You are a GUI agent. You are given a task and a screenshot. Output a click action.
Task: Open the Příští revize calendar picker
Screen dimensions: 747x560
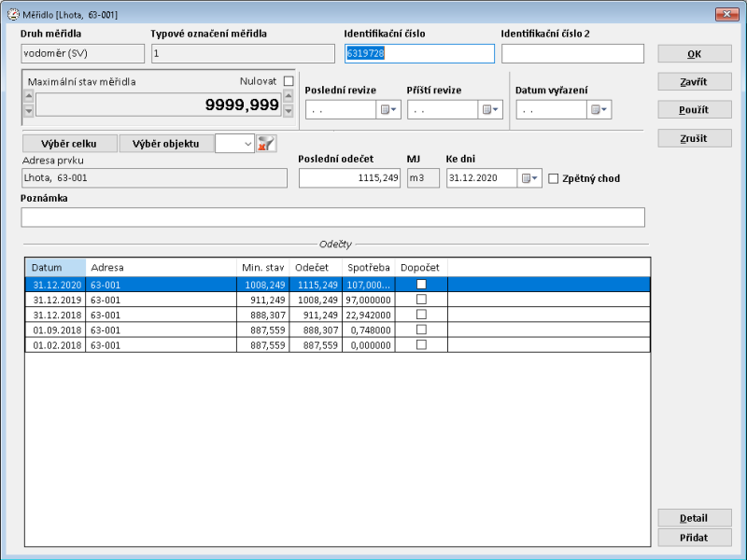pyautogui.click(x=485, y=109)
